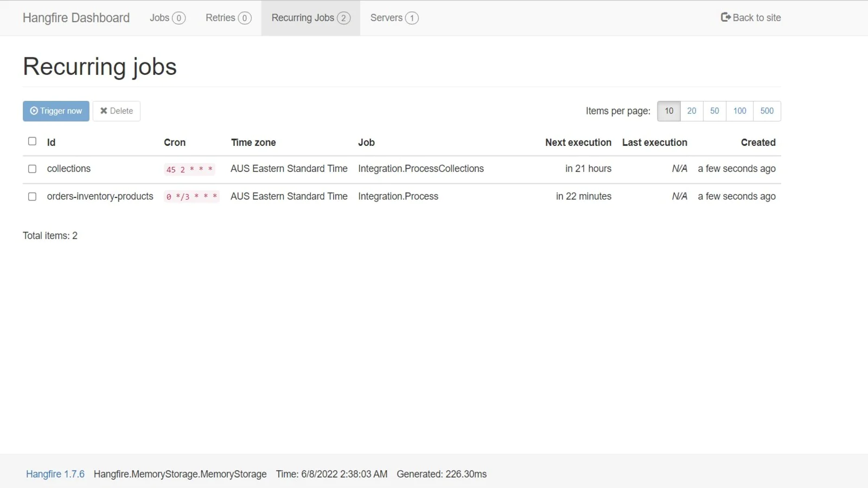Screen dimensions: 868x488
Task: Set items per page to 10
Action: (x=669, y=111)
